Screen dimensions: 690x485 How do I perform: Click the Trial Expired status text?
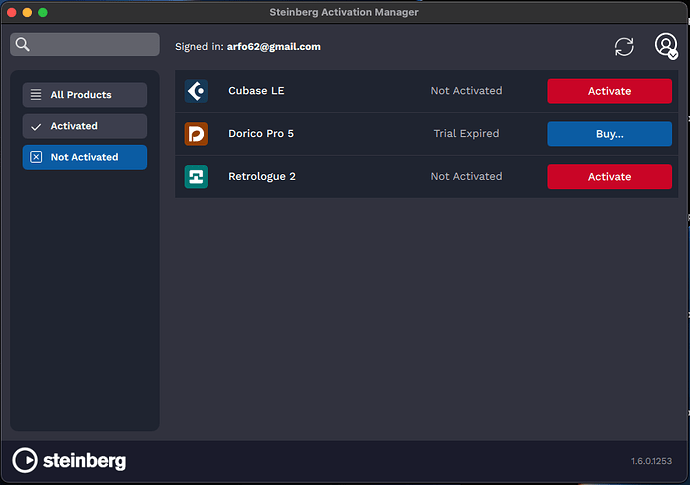coord(466,133)
